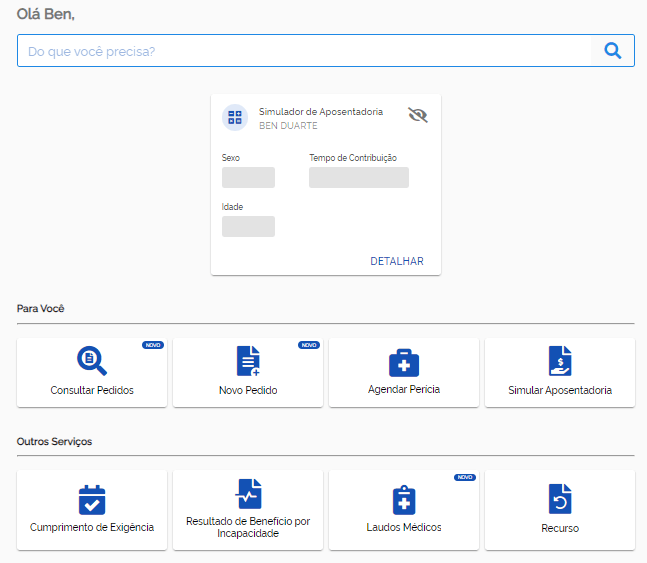Click the hidden Idade value placeholder
The width and height of the screenshot is (647, 563).
[x=248, y=226]
